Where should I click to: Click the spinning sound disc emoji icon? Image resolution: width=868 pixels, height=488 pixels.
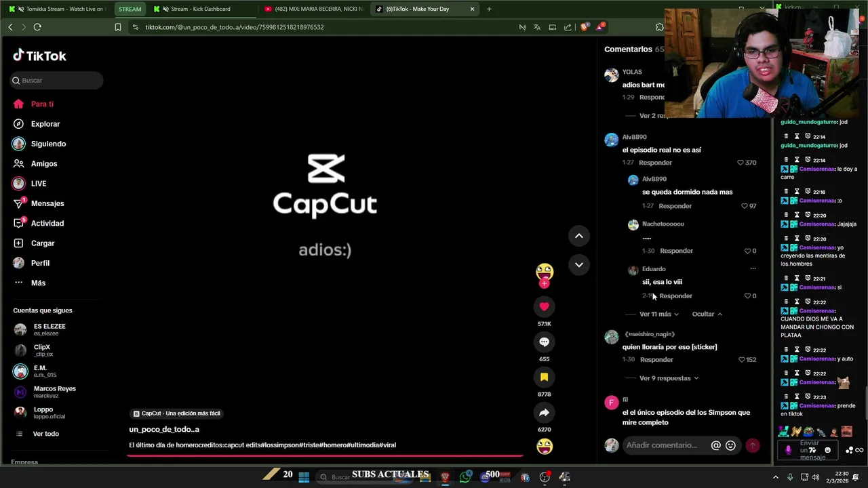point(544,447)
